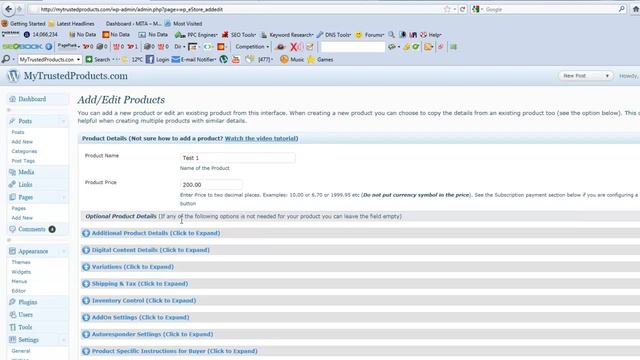640x360 pixels.
Task: Click the Product Price input field
Action: click(x=211, y=184)
